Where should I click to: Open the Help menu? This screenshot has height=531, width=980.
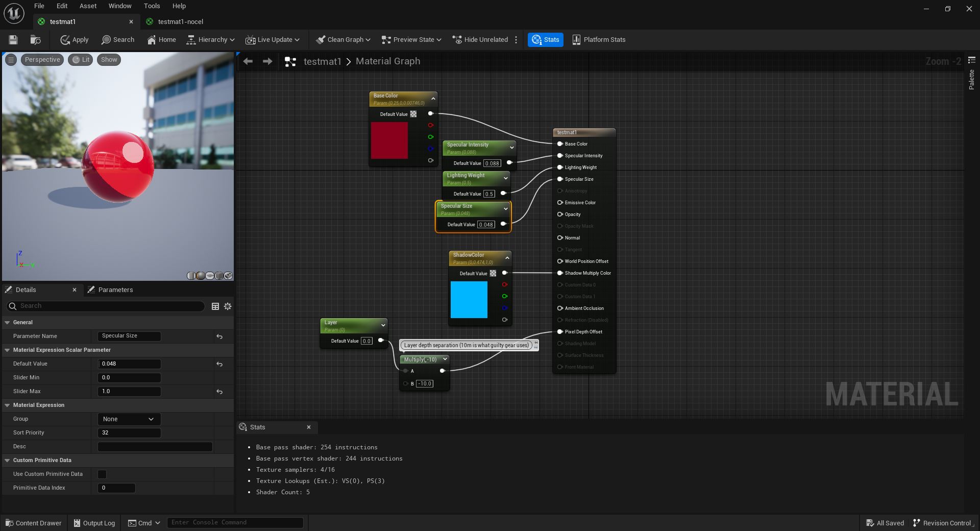pyautogui.click(x=179, y=6)
